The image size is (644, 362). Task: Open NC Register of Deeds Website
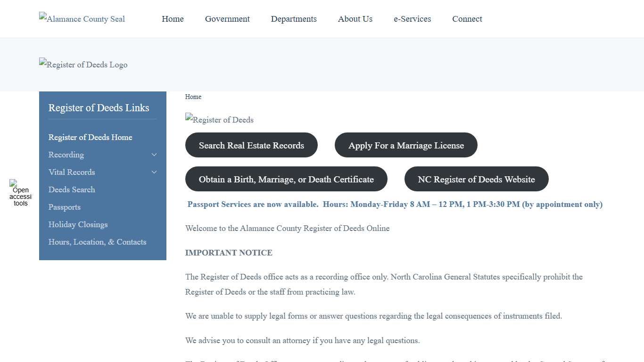tap(476, 179)
